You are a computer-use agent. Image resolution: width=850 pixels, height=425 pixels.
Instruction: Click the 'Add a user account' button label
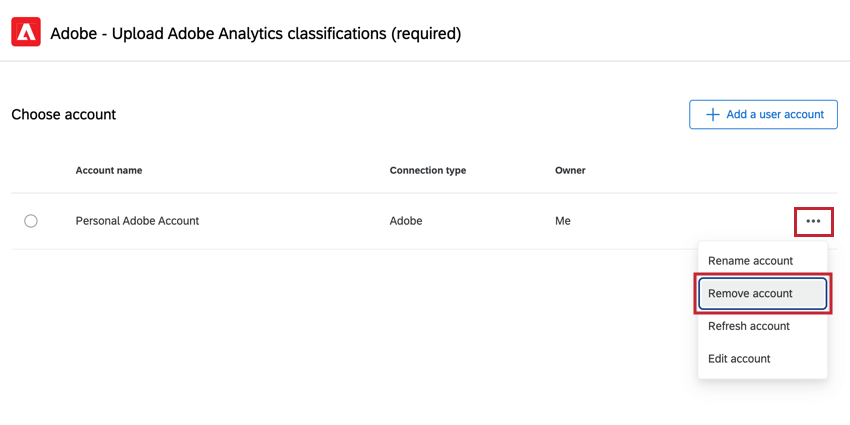pyautogui.click(x=774, y=115)
